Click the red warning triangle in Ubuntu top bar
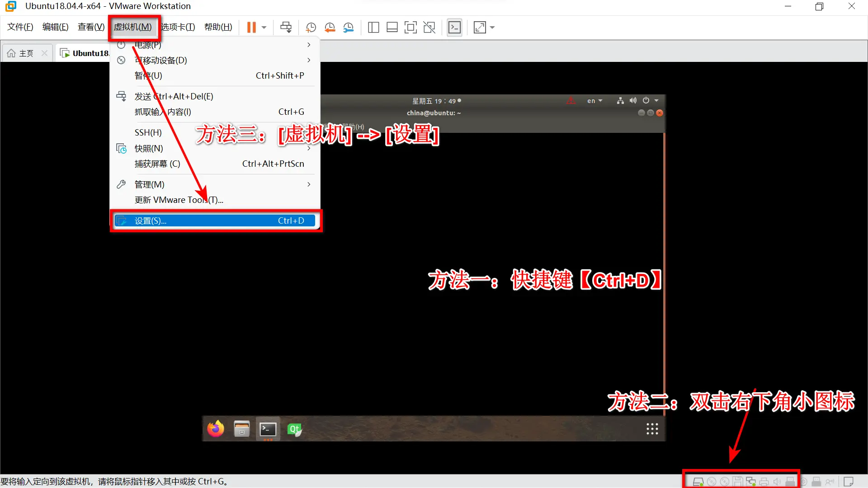This screenshot has width=868, height=488. click(571, 100)
